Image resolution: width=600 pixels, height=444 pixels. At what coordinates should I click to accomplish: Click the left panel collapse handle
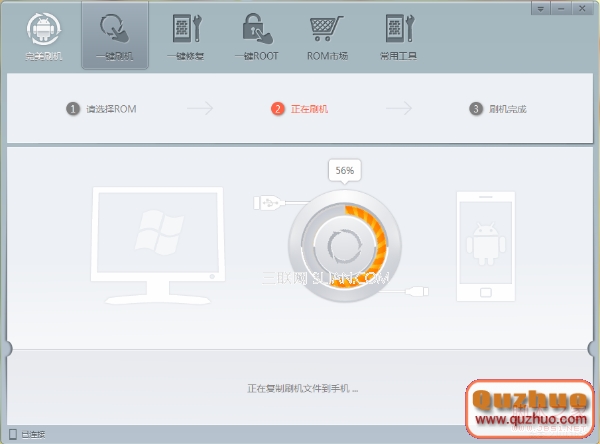(x=7, y=348)
